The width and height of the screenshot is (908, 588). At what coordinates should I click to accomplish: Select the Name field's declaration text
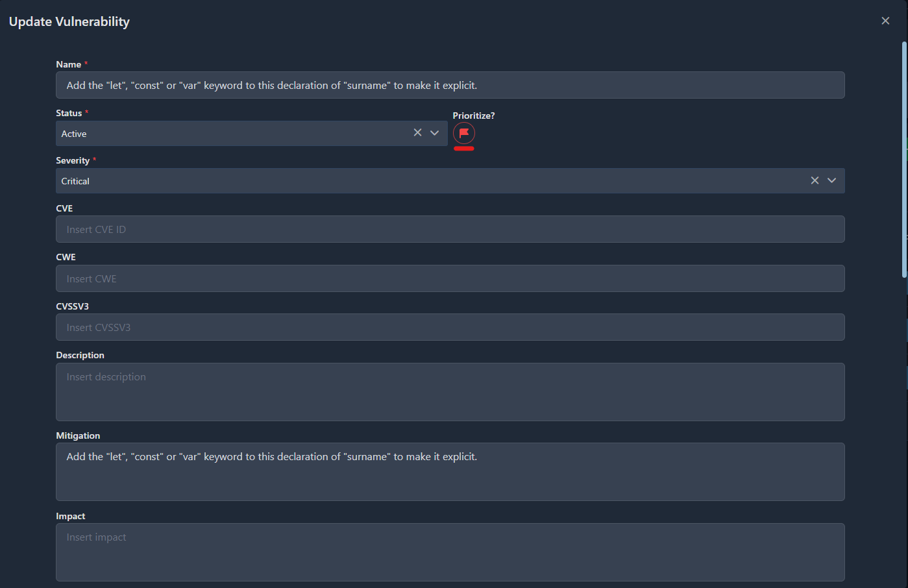pyautogui.click(x=271, y=85)
